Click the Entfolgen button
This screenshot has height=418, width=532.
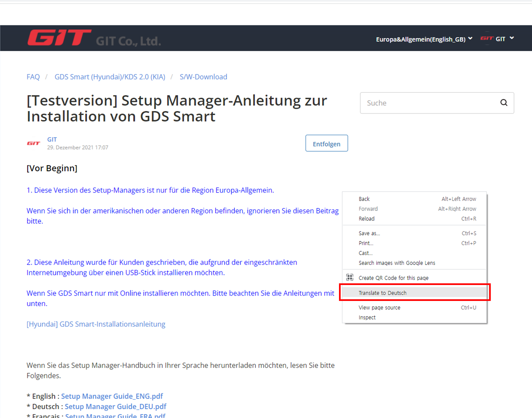pos(327,143)
